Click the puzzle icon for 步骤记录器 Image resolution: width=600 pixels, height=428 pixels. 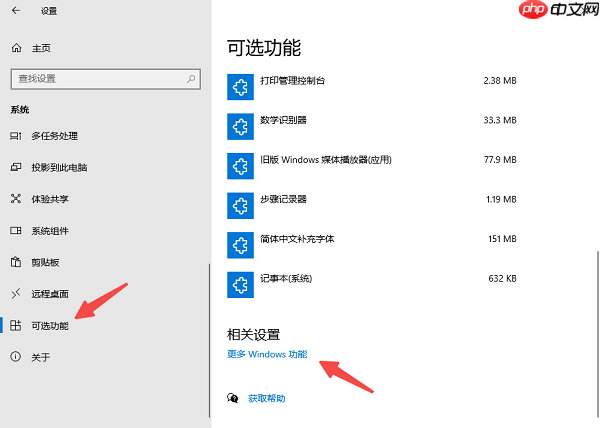click(240, 206)
